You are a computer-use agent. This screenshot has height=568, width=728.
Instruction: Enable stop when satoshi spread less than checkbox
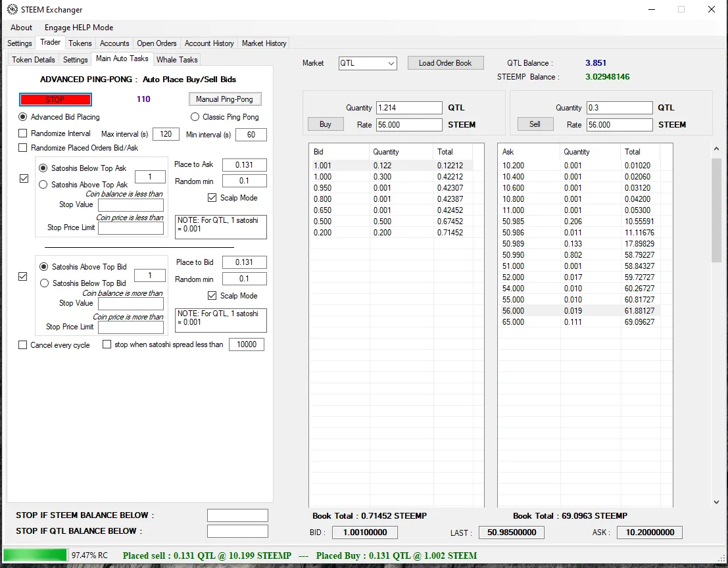(x=107, y=344)
